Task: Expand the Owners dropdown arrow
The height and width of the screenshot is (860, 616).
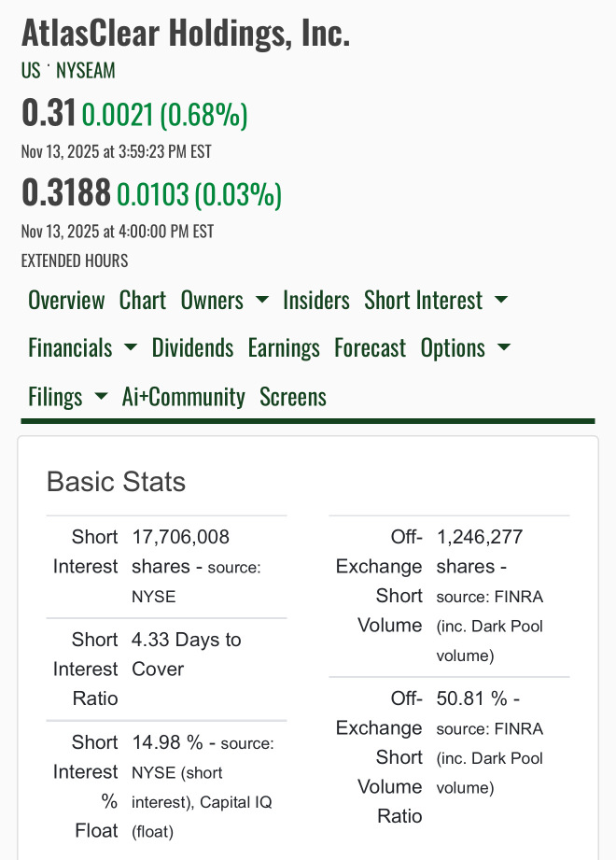Action: 262,300
